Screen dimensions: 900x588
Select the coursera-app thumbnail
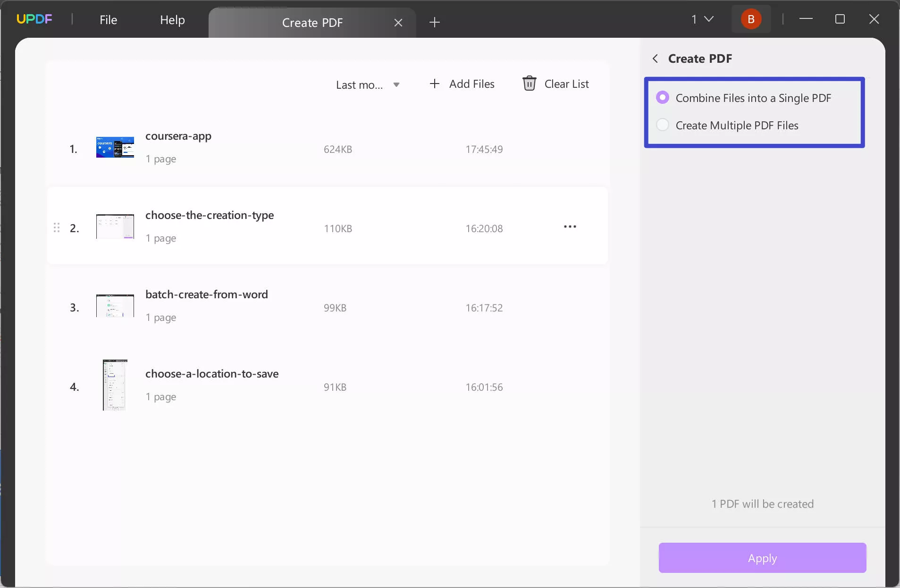[x=115, y=147]
